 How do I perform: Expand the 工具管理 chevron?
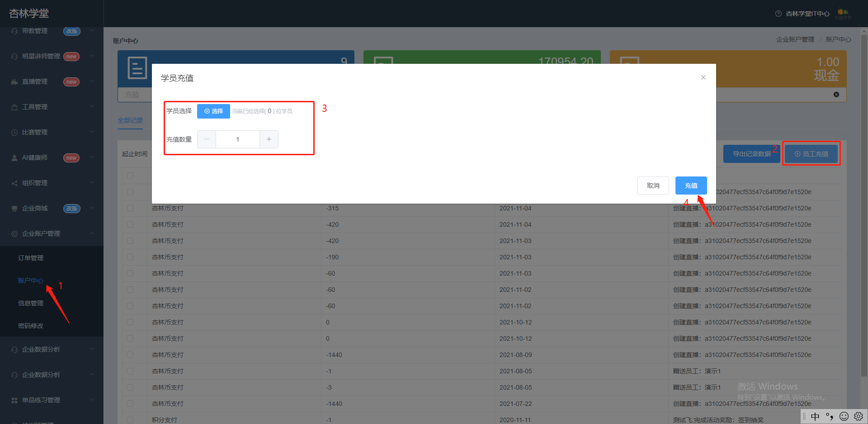(92, 107)
